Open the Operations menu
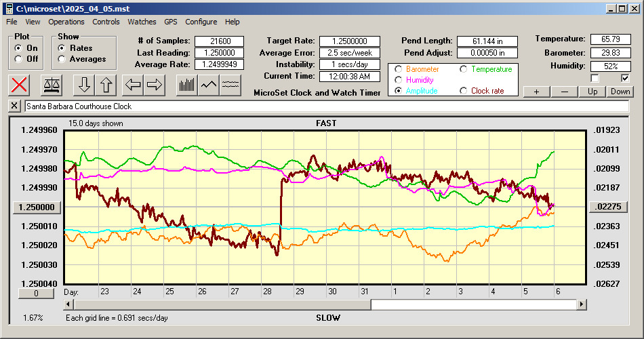Viewport: 644px width, 339px height. pos(66,22)
